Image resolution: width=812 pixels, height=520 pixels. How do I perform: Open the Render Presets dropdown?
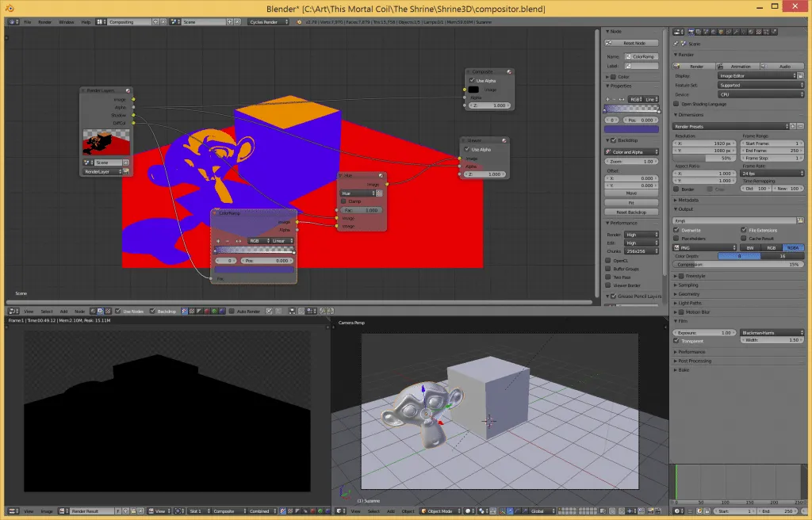[730, 125]
